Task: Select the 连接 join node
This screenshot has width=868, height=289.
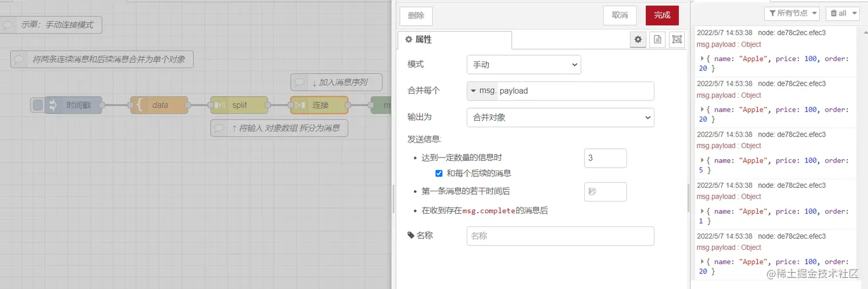Action: 319,105
